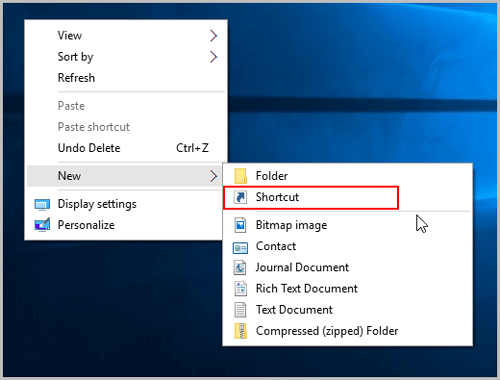Click the Journal Document icon
Screen dimensions: 500x380
point(240,268)
